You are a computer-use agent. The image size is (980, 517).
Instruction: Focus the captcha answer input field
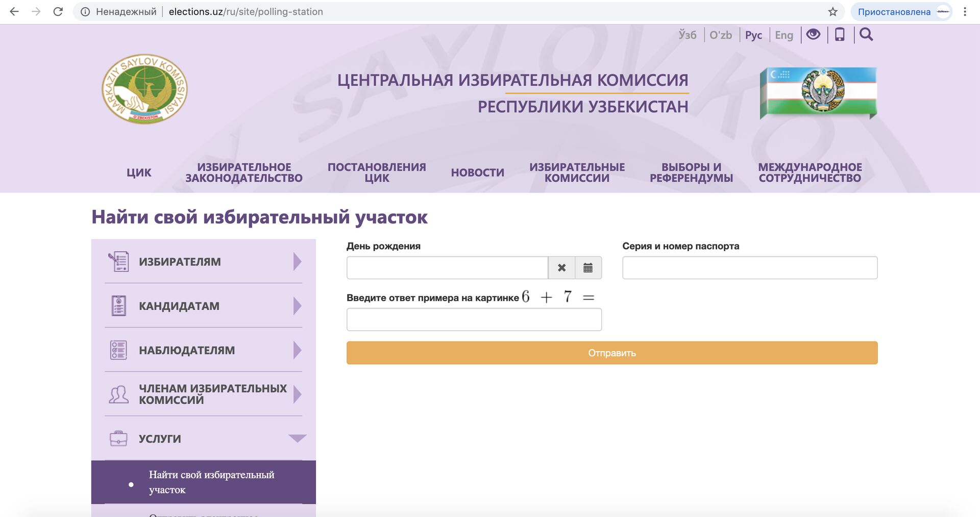click(x=474, y=319)
